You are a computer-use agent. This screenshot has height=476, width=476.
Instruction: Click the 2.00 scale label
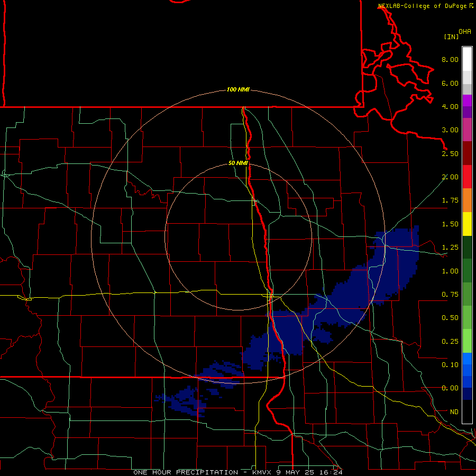click(450, 177)
